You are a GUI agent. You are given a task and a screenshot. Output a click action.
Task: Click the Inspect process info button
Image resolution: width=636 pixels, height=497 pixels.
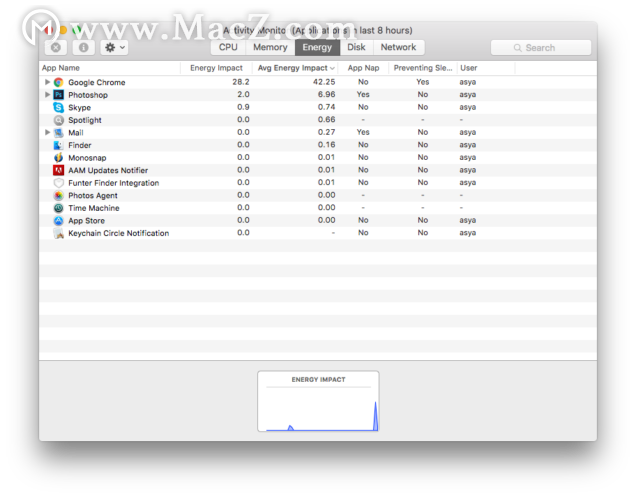84,47
